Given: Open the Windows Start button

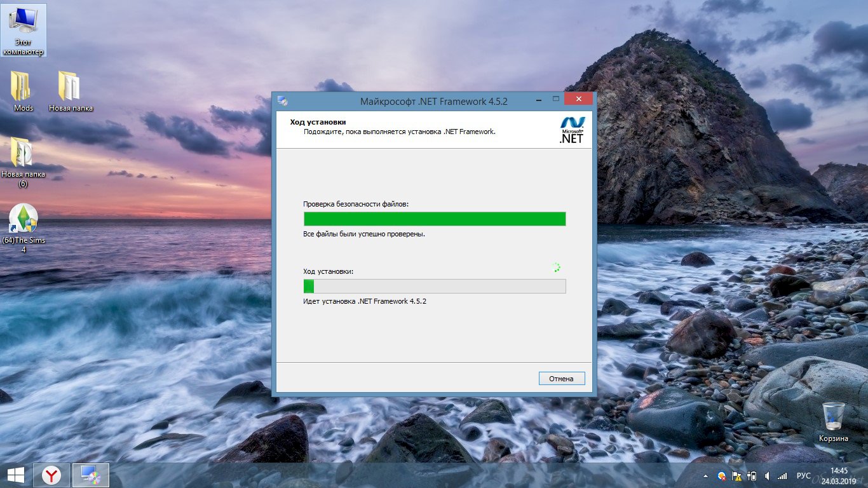Looking at the screenshot, I should [16, 475].
